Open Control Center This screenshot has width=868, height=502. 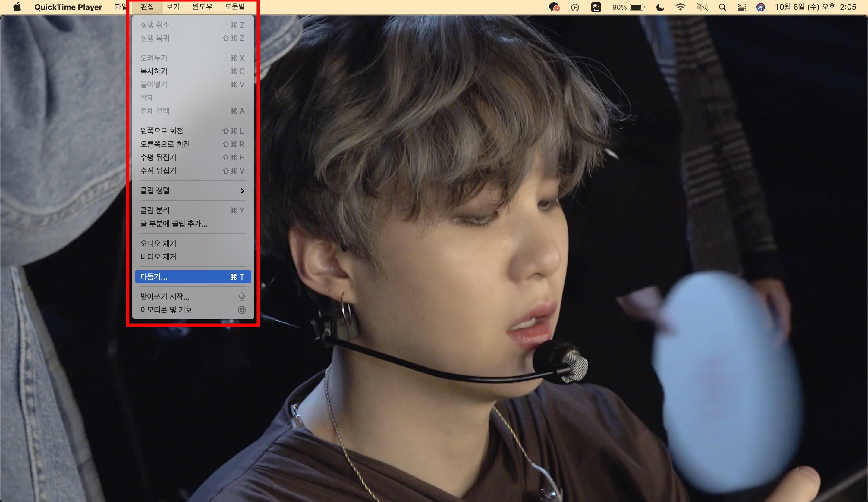(742, 7)
